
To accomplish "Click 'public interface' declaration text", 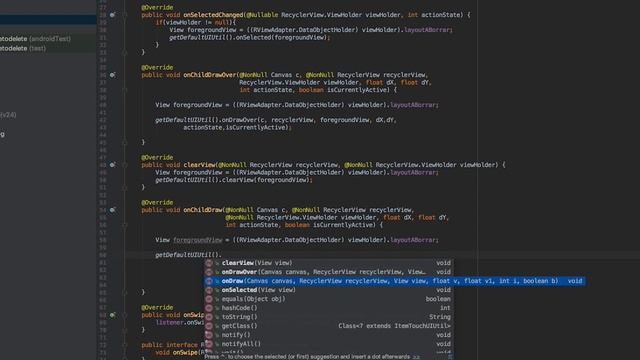I will click(x=169, y=345).
